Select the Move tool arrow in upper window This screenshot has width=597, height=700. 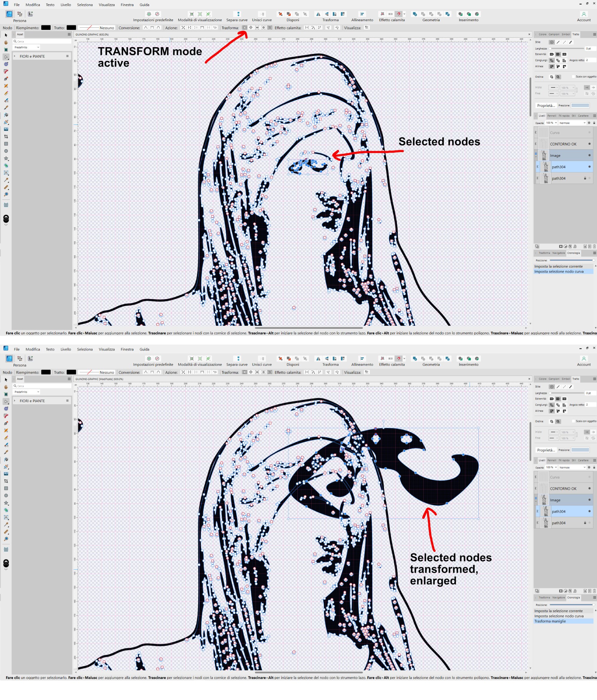point(6,35)
